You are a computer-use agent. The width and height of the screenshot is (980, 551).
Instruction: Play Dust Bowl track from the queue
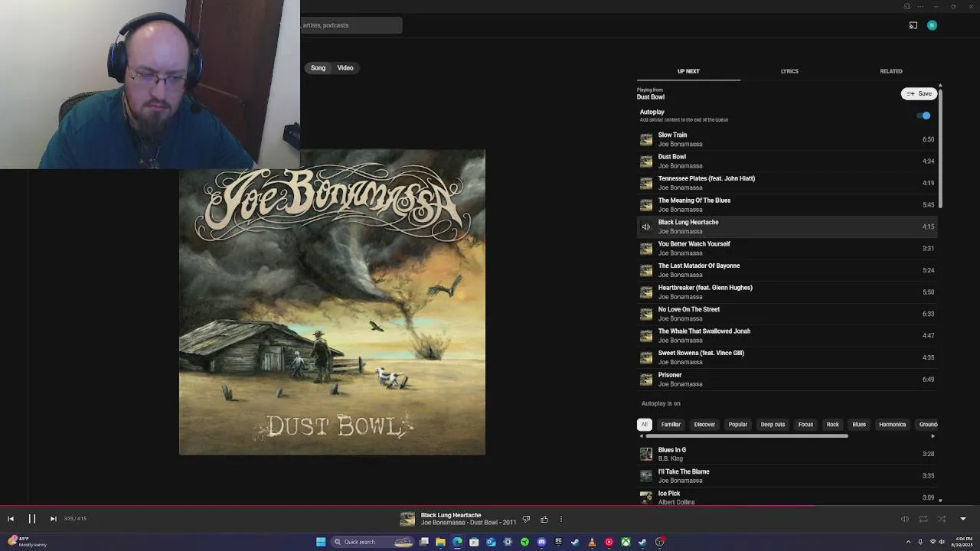[787, 161]
